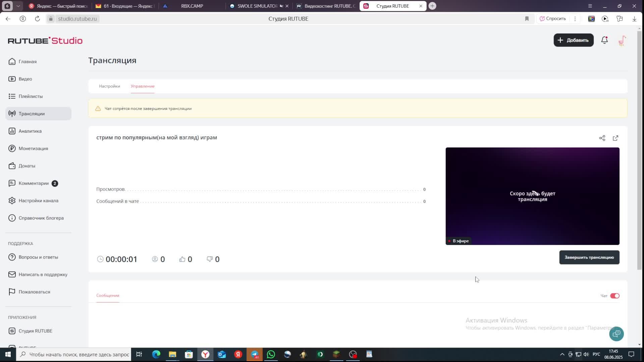Reload the page with refresh icon
The height and width of the screenshot is (362, 644).
37,19
